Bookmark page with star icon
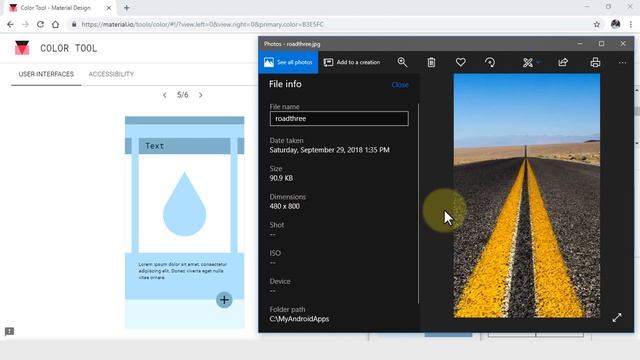This screenshot has height=360, width=640. tap(597, 24)
